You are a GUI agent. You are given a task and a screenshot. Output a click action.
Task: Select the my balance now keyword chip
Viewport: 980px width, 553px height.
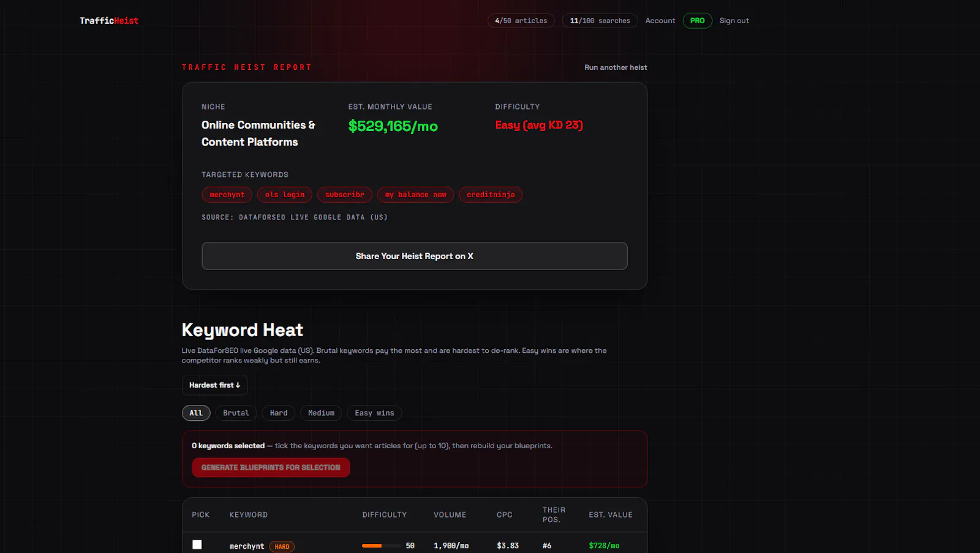click(416, 195)
